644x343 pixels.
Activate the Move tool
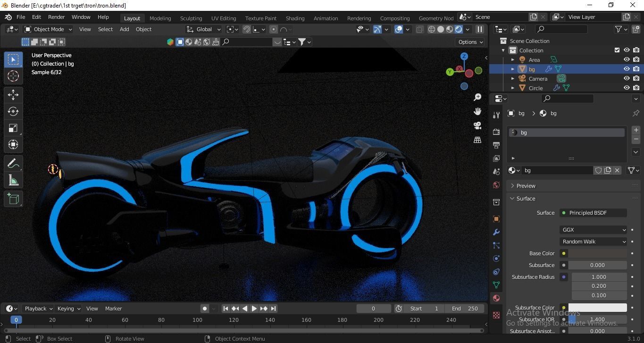13,95
